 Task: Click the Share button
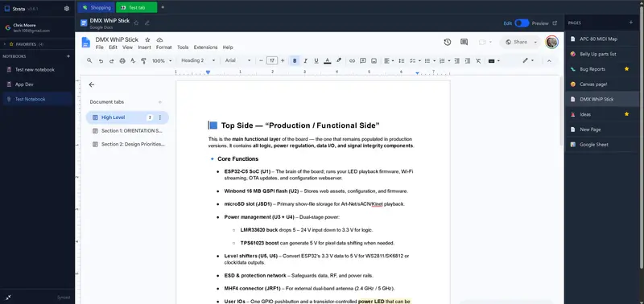(x=519, y=42)
